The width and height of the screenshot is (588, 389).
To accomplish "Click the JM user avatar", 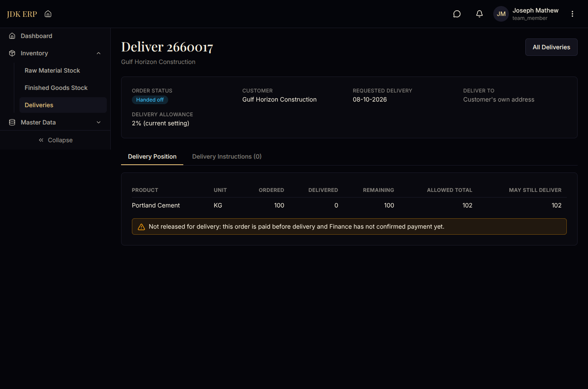I will (501, 14).
